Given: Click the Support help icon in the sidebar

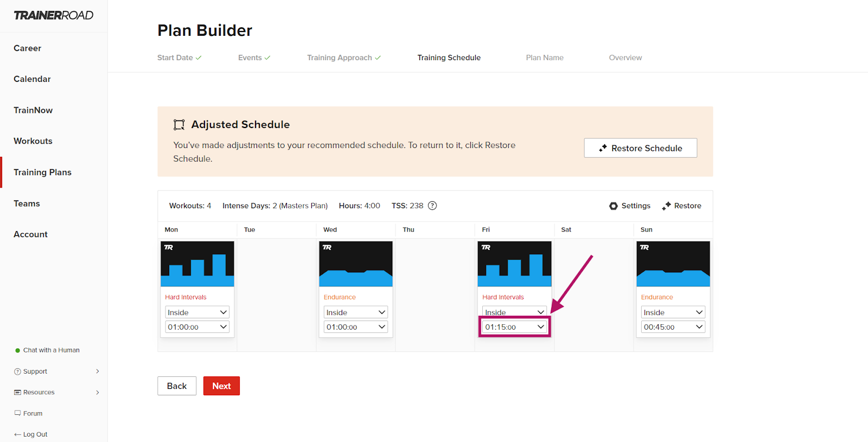Looking at the screenshot, I should (17, 371).
